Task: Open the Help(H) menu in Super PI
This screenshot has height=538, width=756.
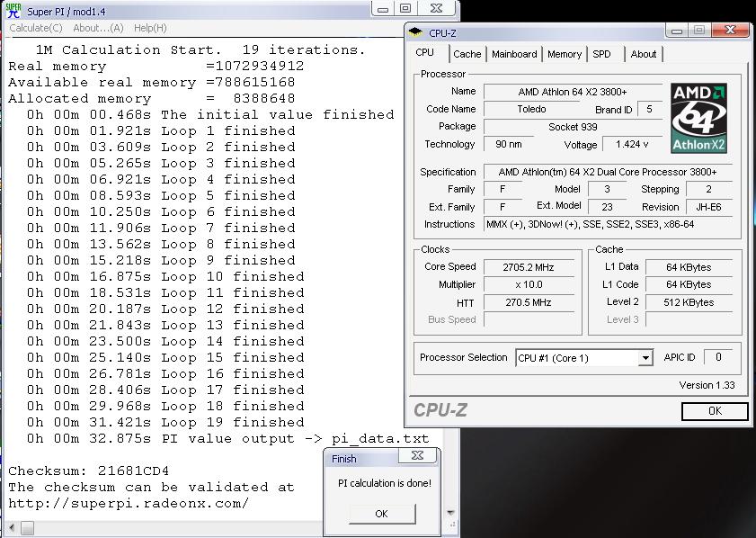Action: [x=150, y=28]
